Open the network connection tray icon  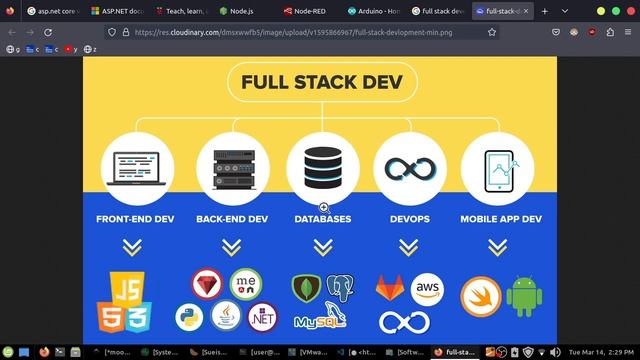[x=542, y=352]
